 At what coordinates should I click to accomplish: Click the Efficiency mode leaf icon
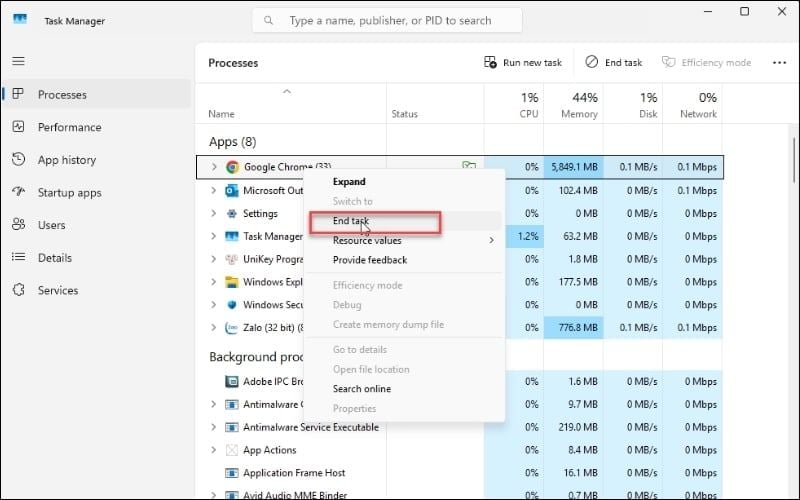coord(668,62)
